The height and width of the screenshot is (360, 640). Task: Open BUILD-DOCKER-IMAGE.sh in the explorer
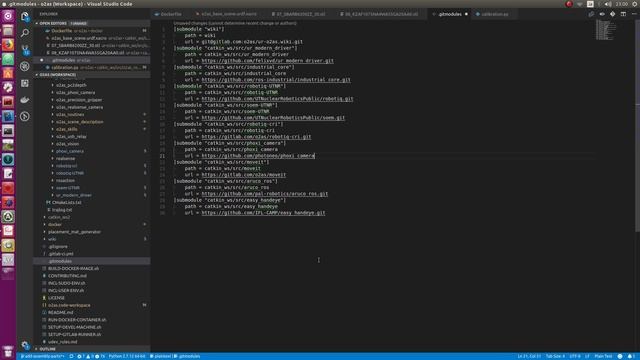73,269
